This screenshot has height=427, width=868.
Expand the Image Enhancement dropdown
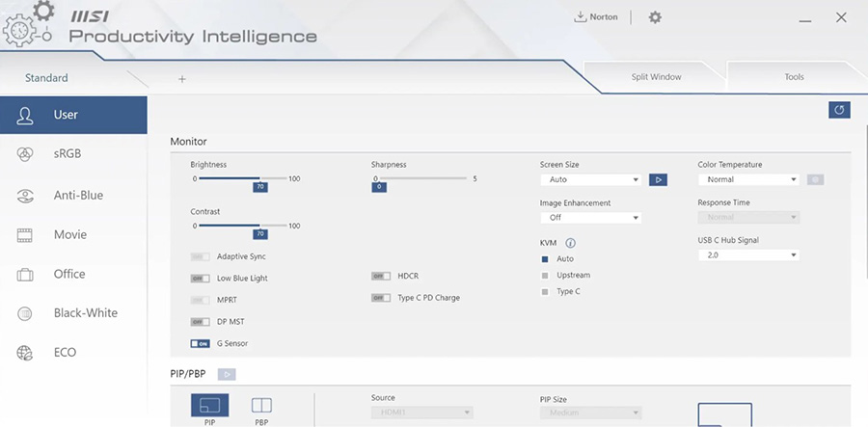tap(590, 218)
